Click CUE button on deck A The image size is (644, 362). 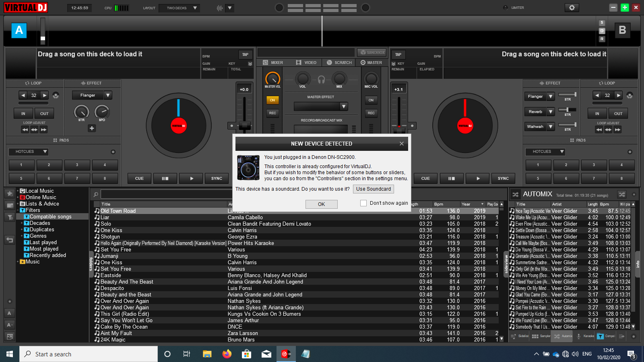coord(139,178)
